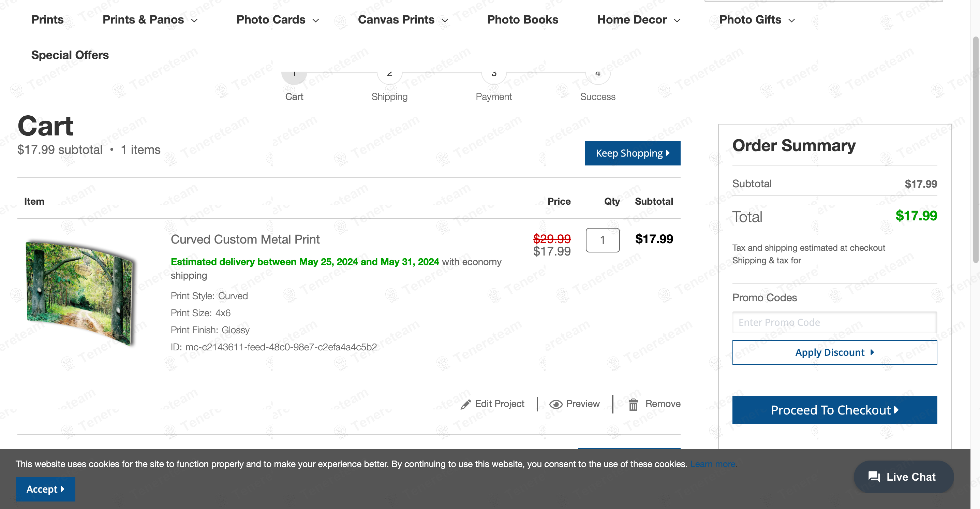Click step 1 Cart circle

tap(294, 75)
